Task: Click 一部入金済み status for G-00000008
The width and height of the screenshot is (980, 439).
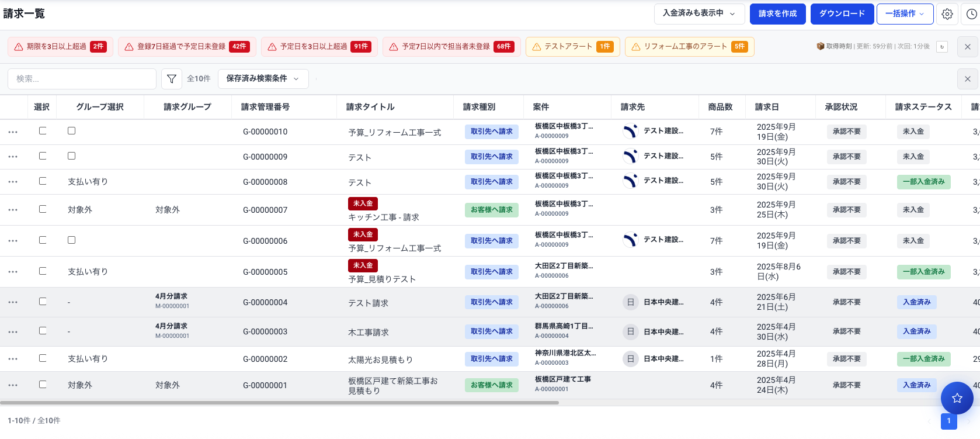Action: [924, 182]
